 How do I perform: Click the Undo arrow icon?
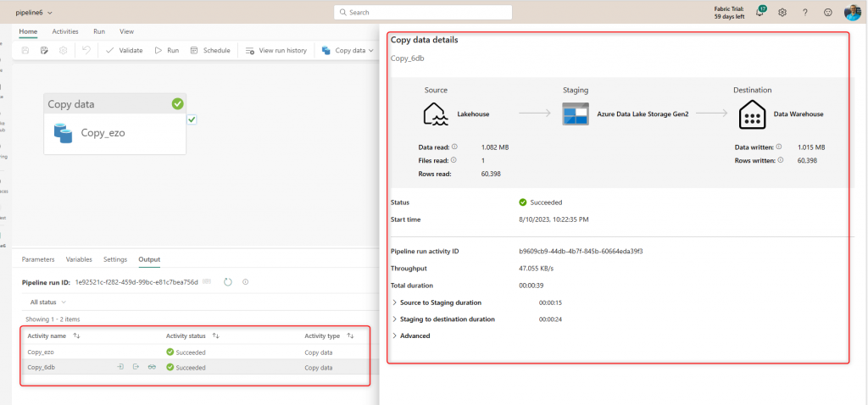tap(86, 51)
